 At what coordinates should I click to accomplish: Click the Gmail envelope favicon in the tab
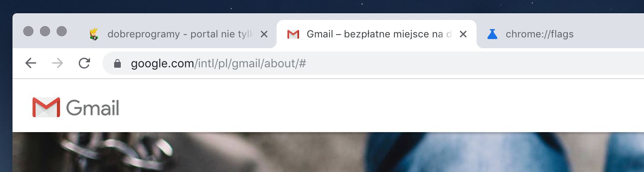pos(293,34)
